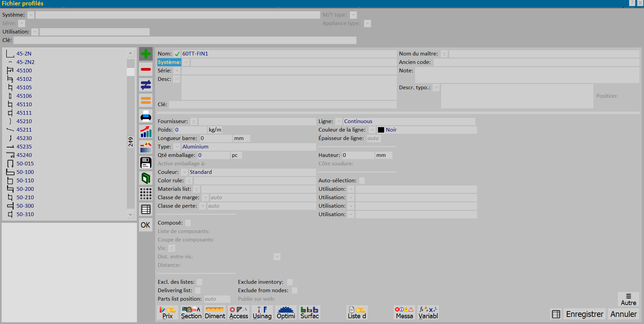
Task: Click the black Noir line color swatch
Action: pos(381,130)
